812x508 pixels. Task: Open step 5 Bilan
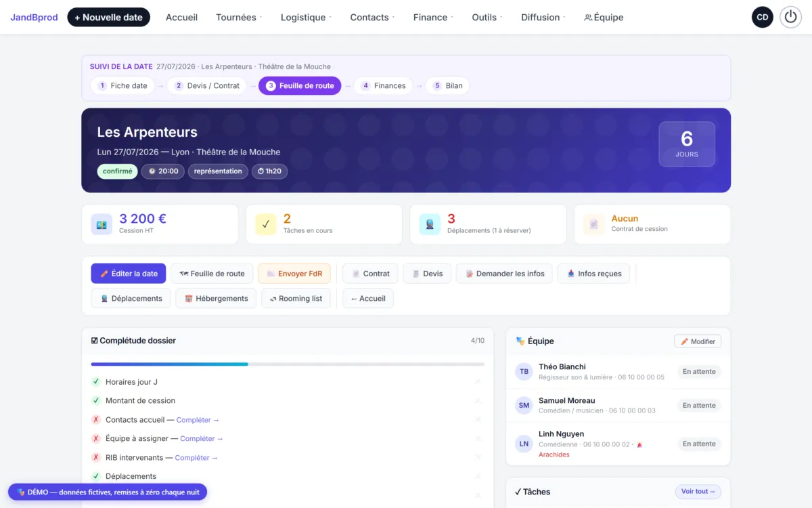click(447, 86)
